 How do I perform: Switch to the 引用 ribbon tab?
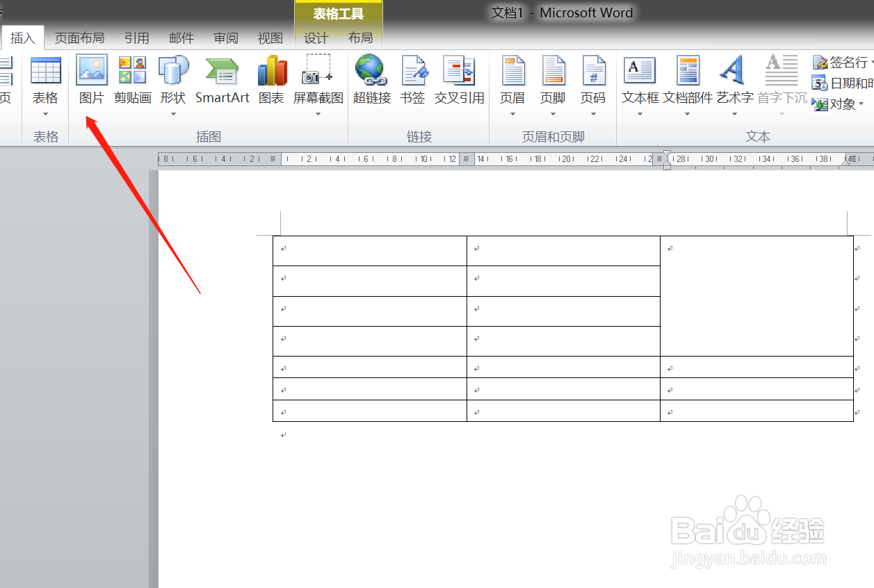click(137, 38)
